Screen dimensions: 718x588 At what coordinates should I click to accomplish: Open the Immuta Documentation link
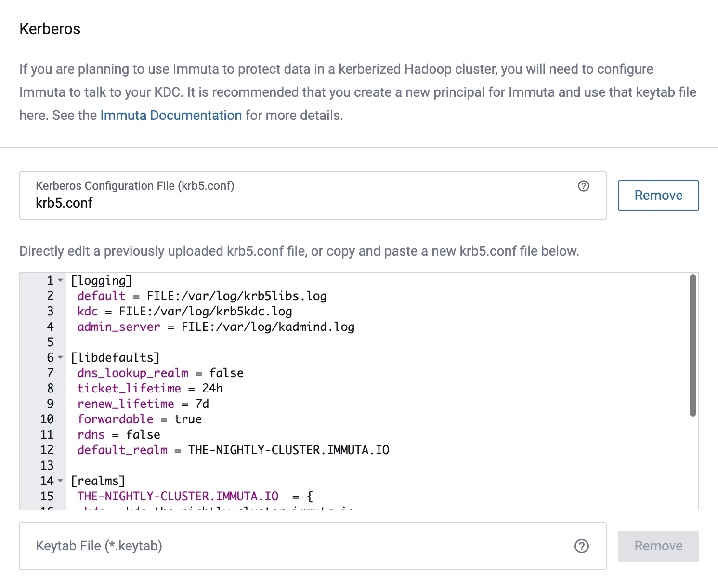pyautogui.click(x=171, y=116)
